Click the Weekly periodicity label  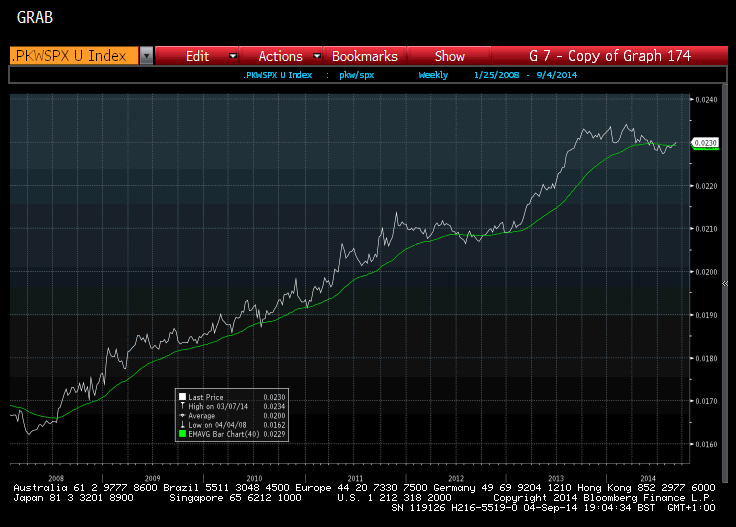coord(433,75)
